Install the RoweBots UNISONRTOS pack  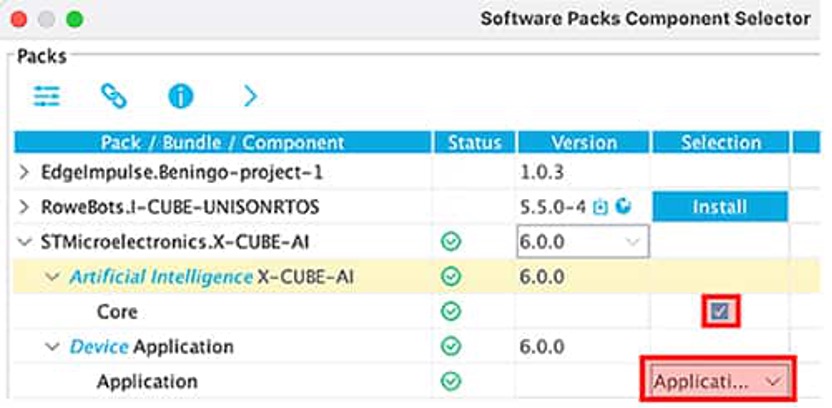(720, 207)
